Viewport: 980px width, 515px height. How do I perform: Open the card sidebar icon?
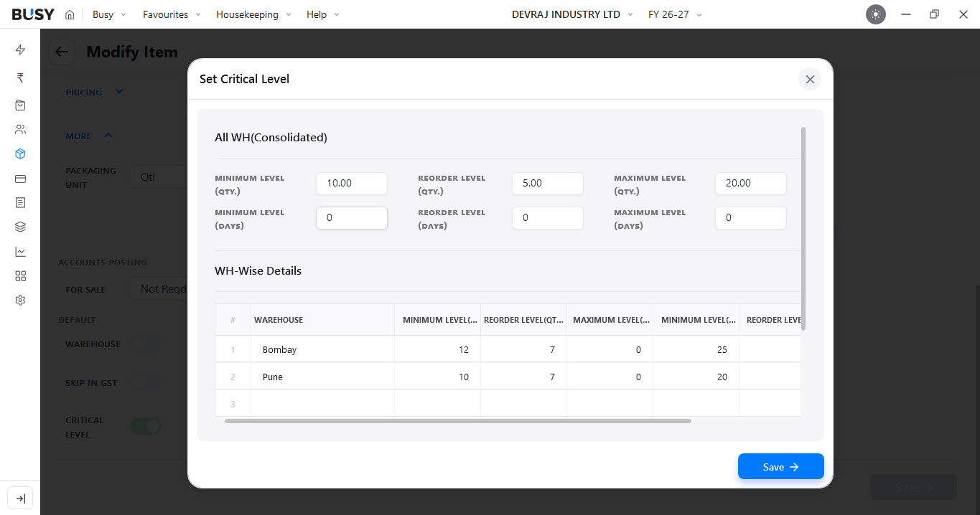click(20, 179)
